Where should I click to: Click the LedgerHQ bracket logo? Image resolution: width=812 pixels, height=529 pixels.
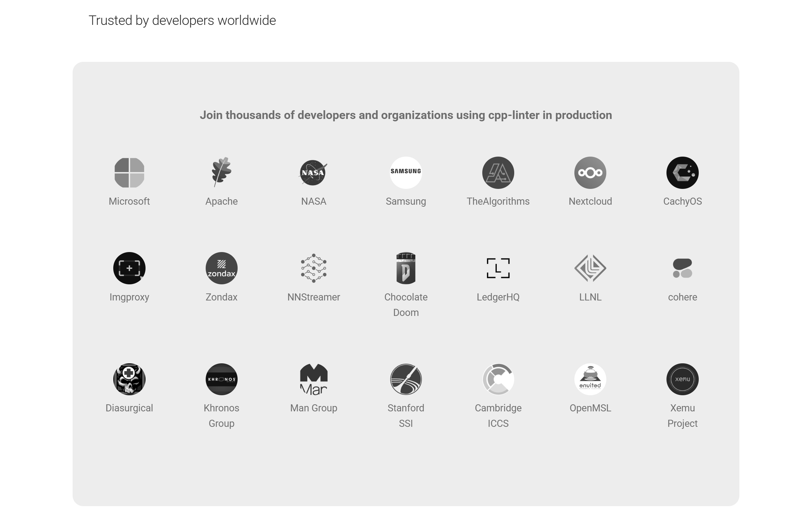498,268
